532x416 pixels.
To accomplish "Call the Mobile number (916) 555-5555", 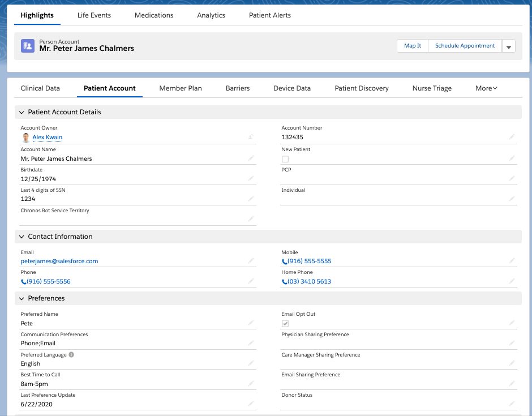I will (309, 261).
